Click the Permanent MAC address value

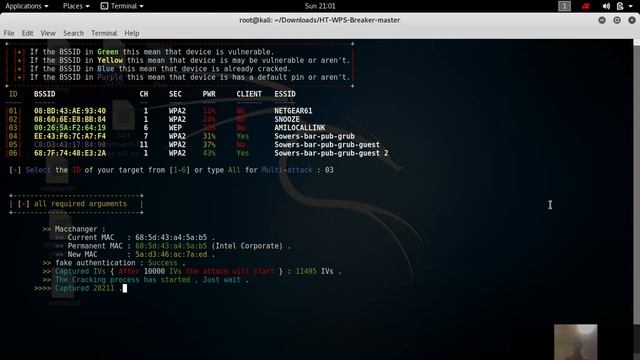pyautogui.click(x=171, y=246)
